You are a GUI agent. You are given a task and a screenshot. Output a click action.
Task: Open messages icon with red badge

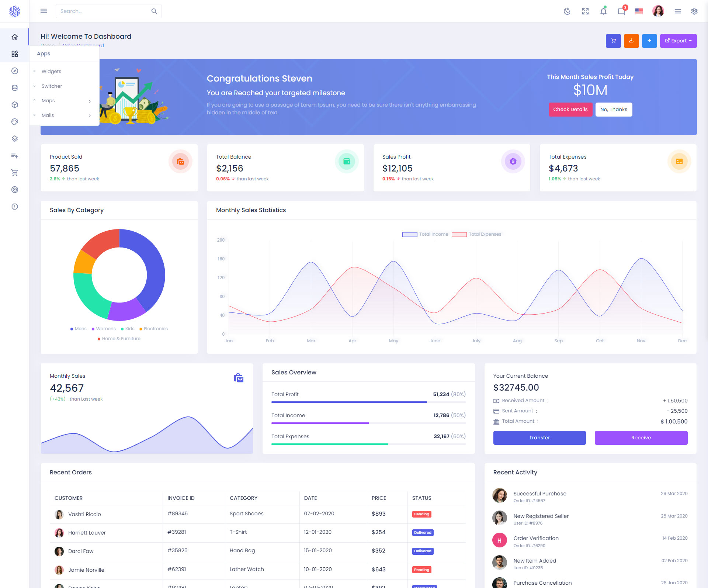pos(621,11)
